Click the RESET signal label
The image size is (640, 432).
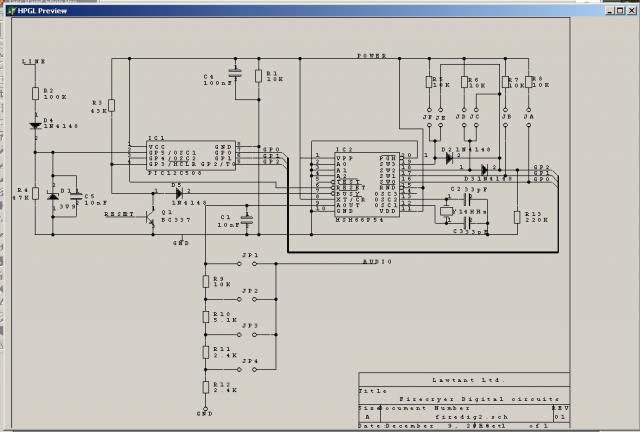tap(119, 213)
